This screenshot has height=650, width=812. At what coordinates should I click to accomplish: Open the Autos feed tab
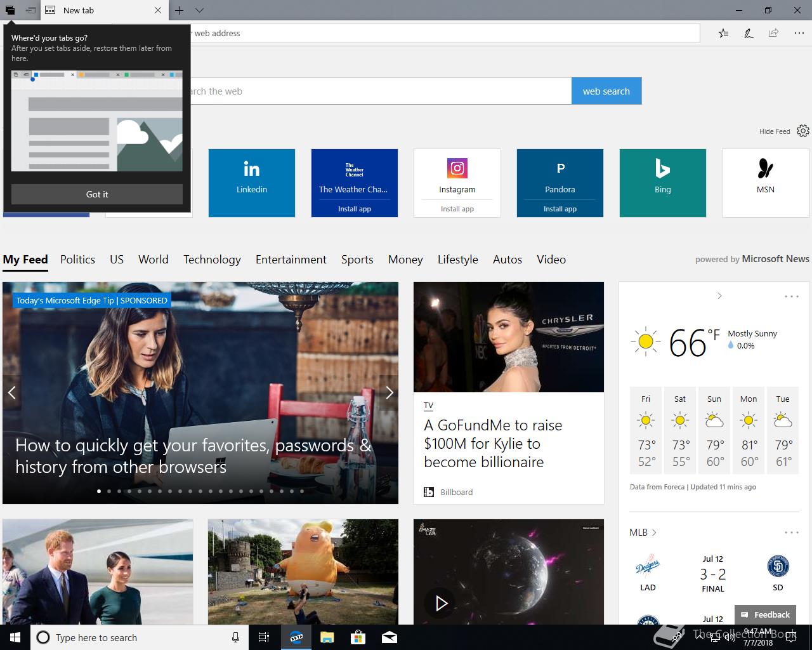click(507, 260)
